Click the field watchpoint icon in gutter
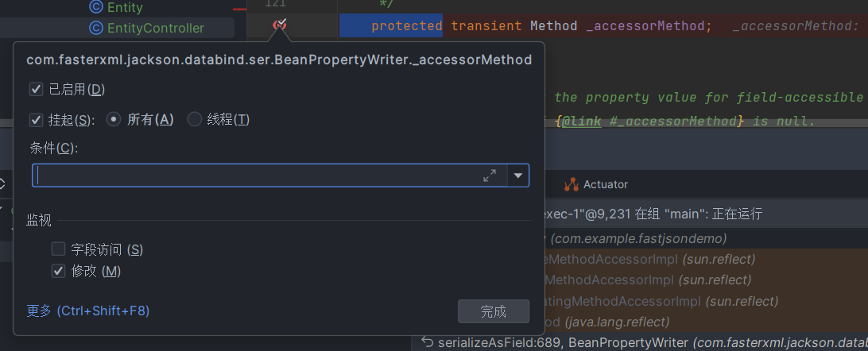Image resolution: width=868 pixels, height=351 pixels. [279, 26]
